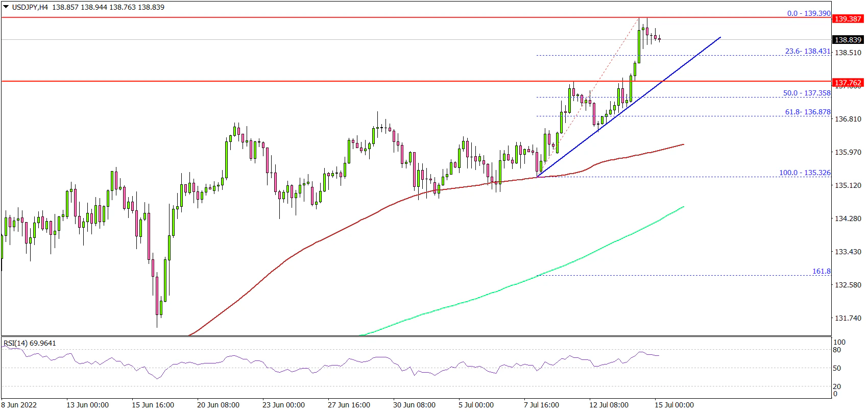
Task: Click the 15 Jul 00:00 time label
Action: [x=674, y=405]
